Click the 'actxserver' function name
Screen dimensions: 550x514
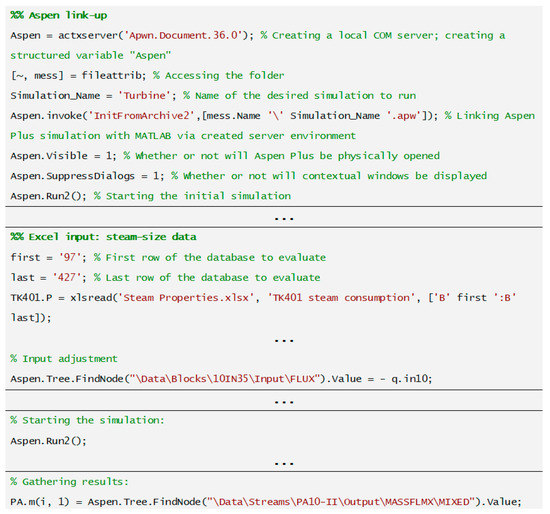click(88, 35)
